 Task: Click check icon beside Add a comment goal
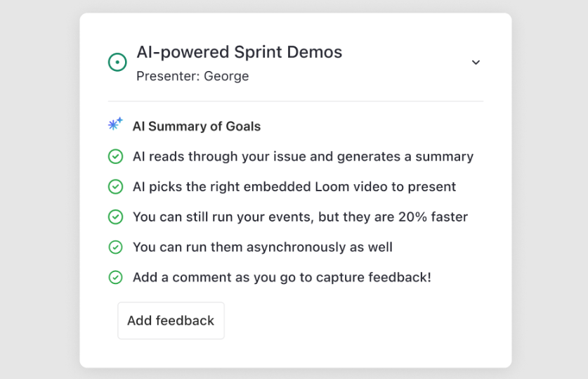coord(115,277)
